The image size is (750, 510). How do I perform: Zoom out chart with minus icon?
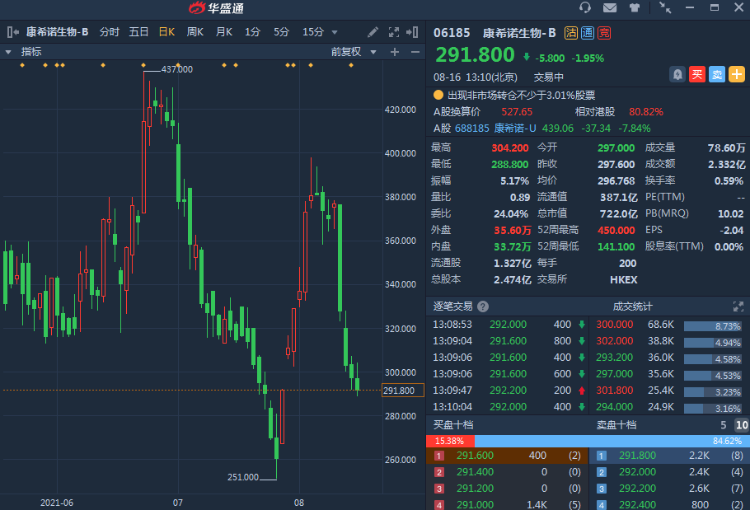coord(415,52)
